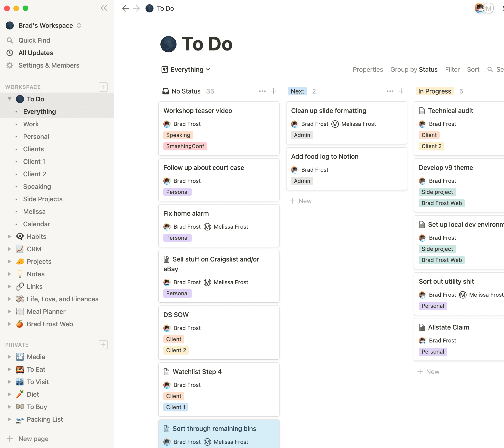Collapse the To Do page tree
This screenshot has width=504, height=448.
(x=9, y=99)
